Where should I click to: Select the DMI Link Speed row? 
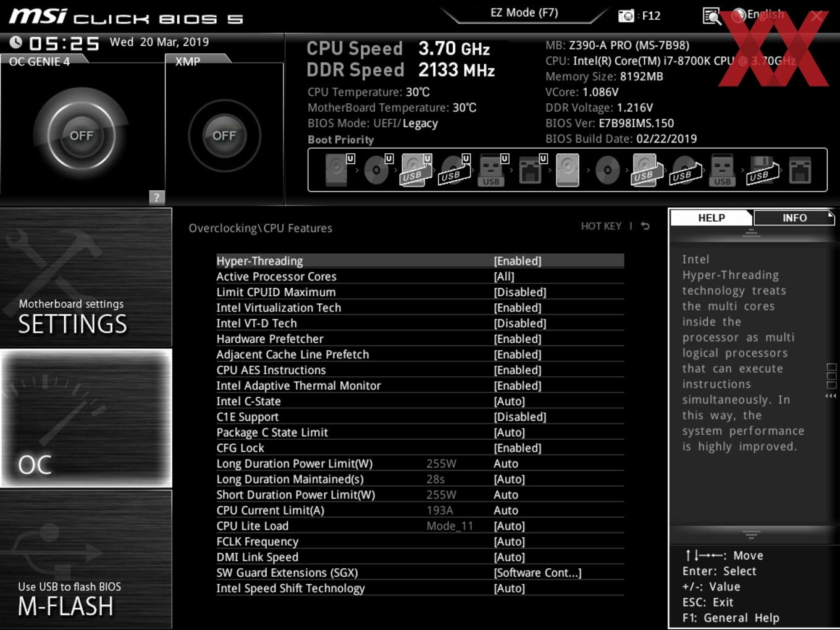[420, 556]
